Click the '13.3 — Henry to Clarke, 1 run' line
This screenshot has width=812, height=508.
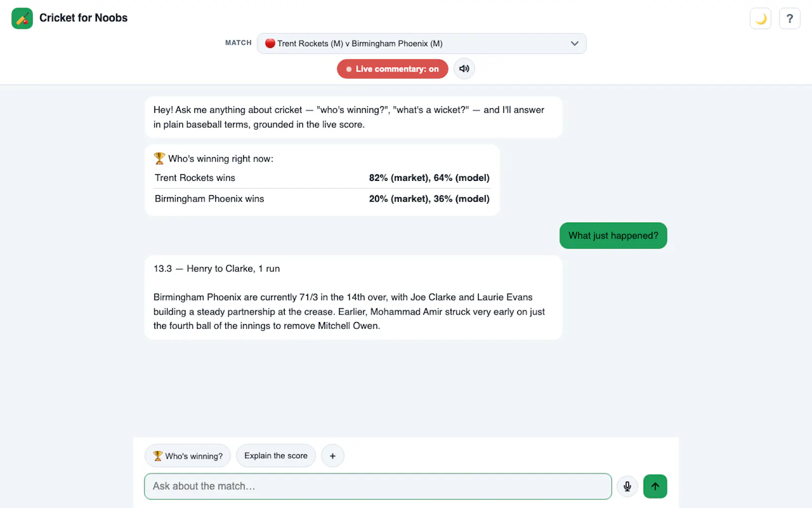[217, 269]
